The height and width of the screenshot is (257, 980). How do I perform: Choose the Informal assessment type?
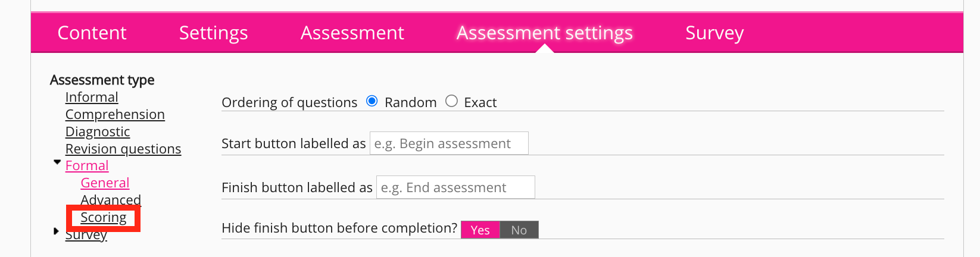tap(92, 97)
